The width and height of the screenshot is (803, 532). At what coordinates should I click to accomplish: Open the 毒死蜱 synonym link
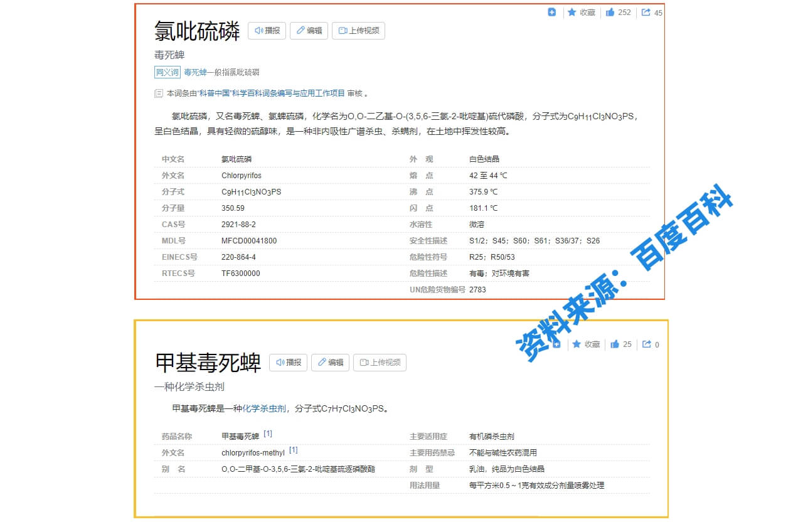[194, 72]
